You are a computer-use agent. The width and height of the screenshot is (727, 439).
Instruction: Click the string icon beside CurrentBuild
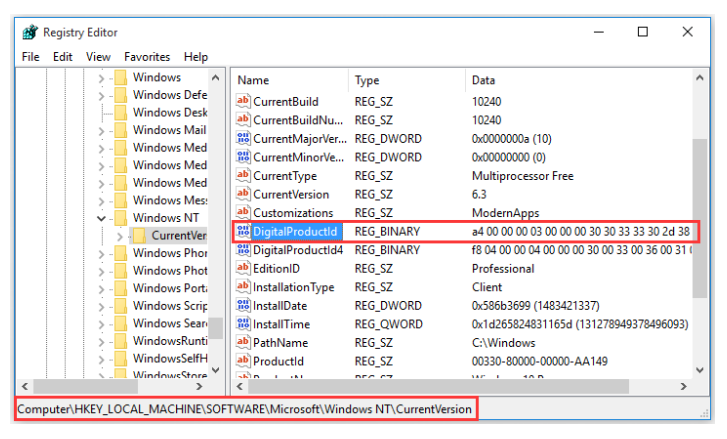[242, 101]
